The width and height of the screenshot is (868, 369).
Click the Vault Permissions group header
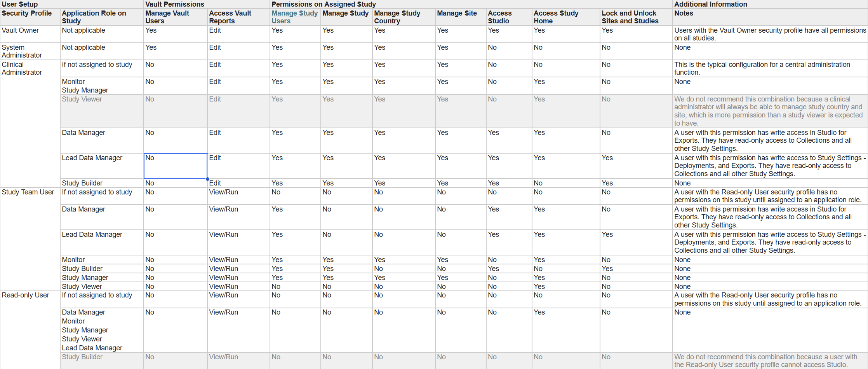[x=175, y=4]
